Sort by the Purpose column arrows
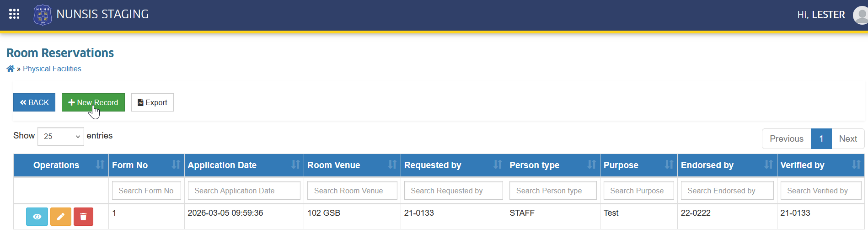 coord(669,165)
